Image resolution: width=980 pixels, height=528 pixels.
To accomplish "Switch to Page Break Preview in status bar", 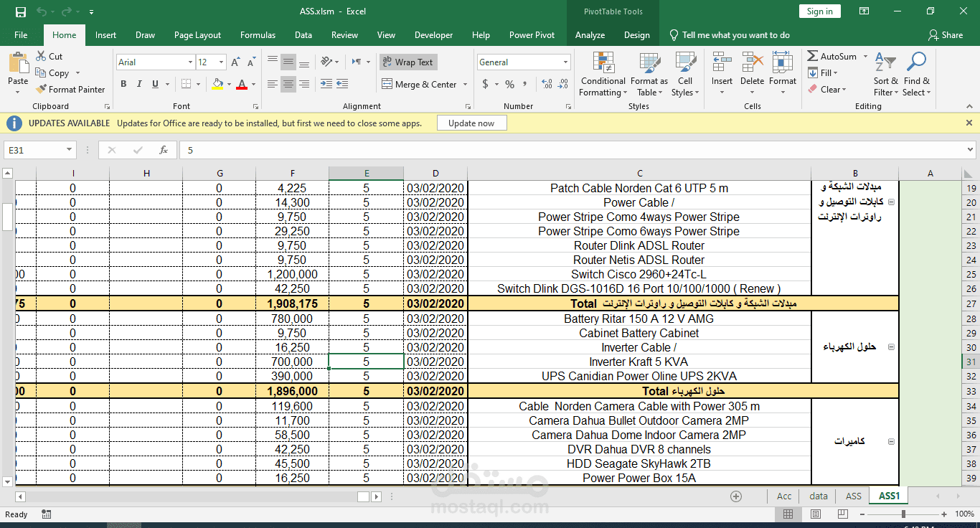I will (x=842, y=514).
